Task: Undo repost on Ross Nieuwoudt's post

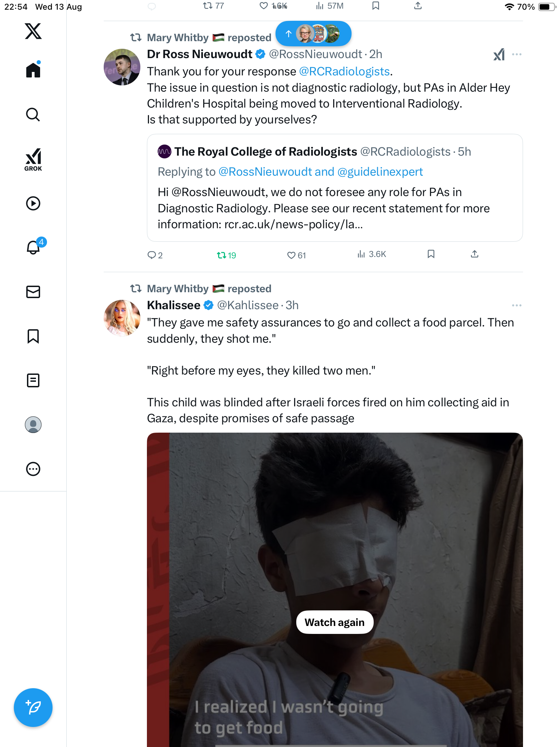Action: (221, 255)
